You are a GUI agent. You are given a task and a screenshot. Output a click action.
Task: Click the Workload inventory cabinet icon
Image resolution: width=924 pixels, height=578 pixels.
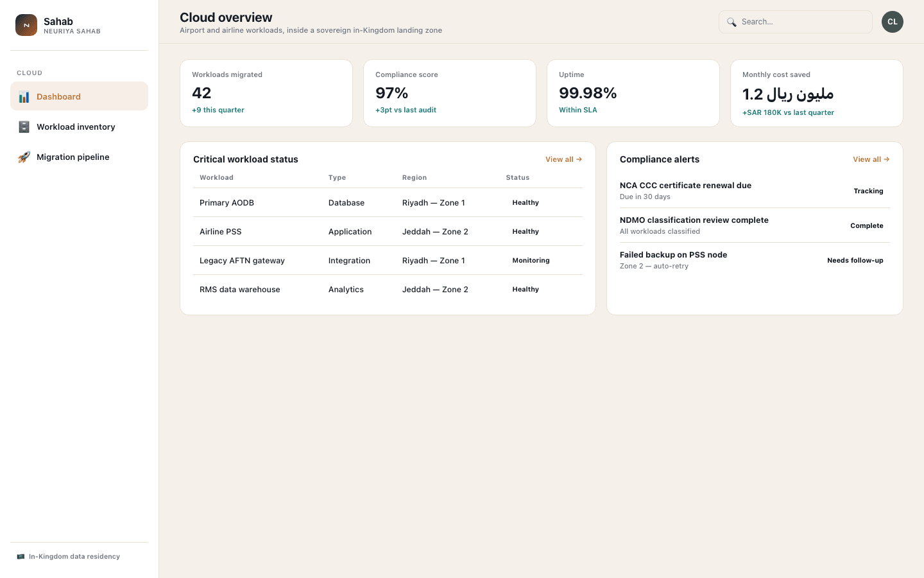pos(24,127)
